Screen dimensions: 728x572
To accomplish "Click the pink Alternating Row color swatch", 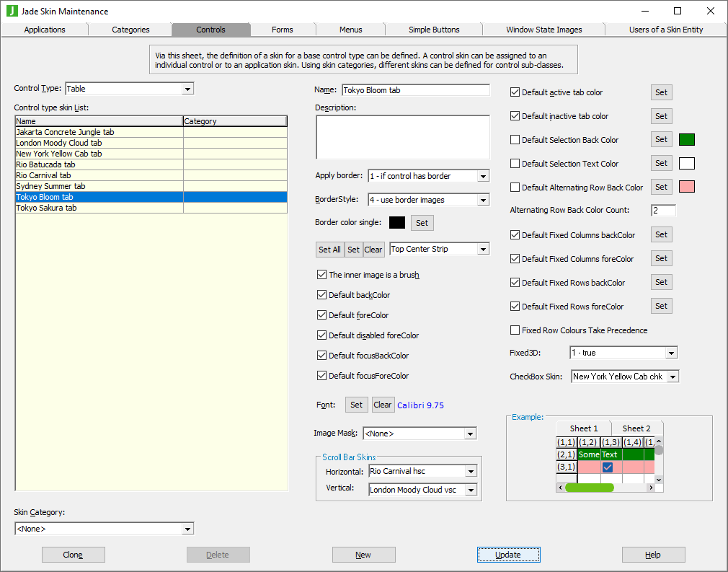I will pyautogui.click(x=687, y=188).
